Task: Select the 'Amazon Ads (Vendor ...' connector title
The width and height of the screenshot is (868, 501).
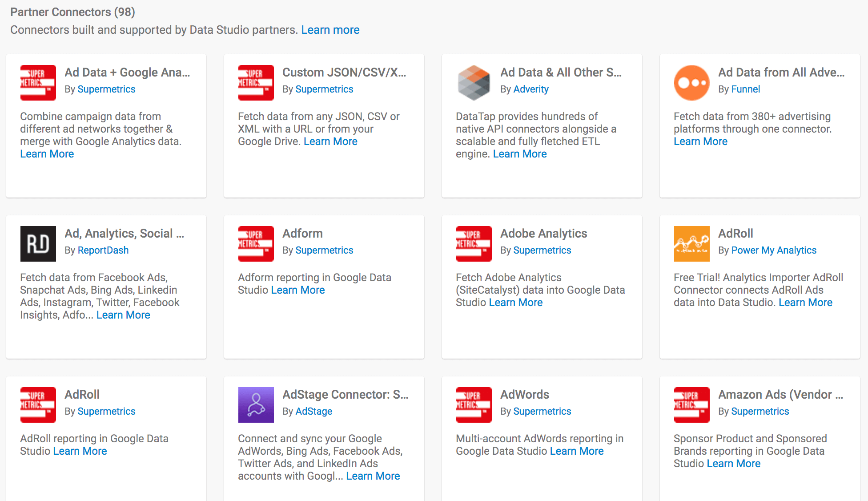Action: pyautogui.click(x=780, y=395)
